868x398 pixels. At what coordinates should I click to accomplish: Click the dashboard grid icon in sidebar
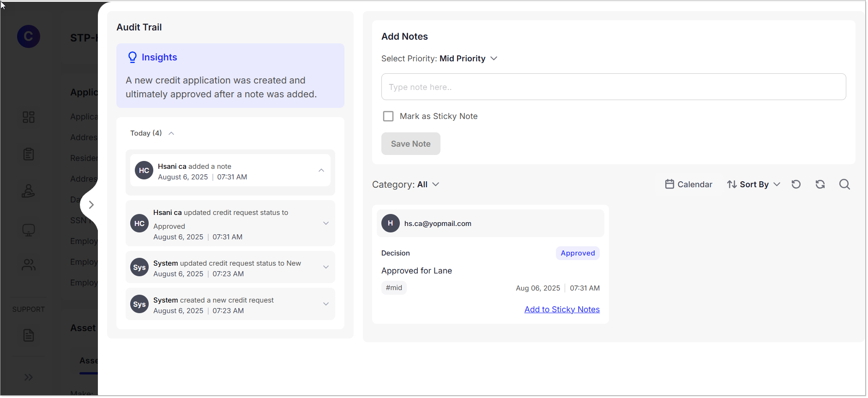[x=29, y=117]
